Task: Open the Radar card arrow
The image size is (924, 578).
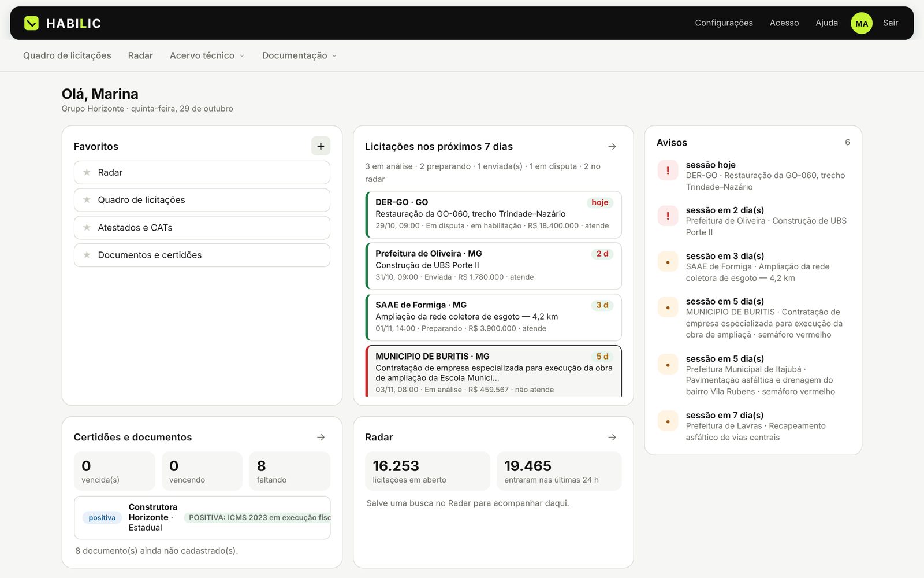Action: (x=612, y=438)
